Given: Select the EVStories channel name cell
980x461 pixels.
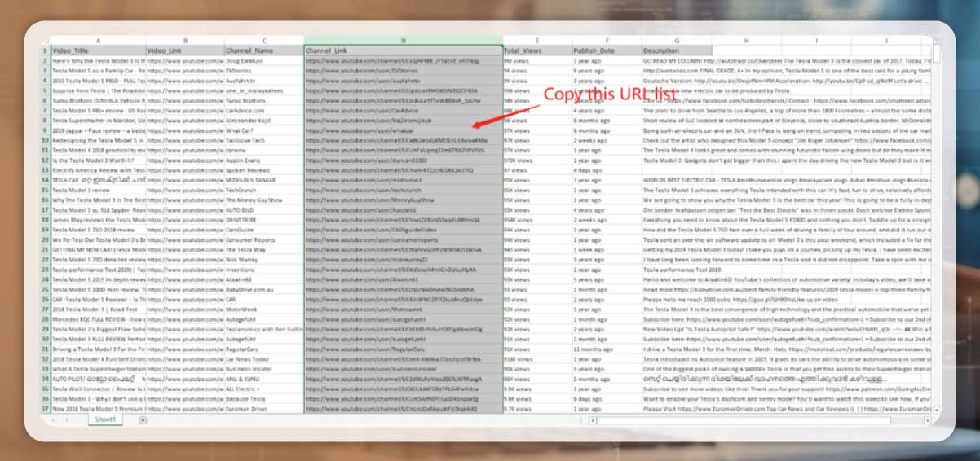Looking at the screenshot, I should coord(264,71).
